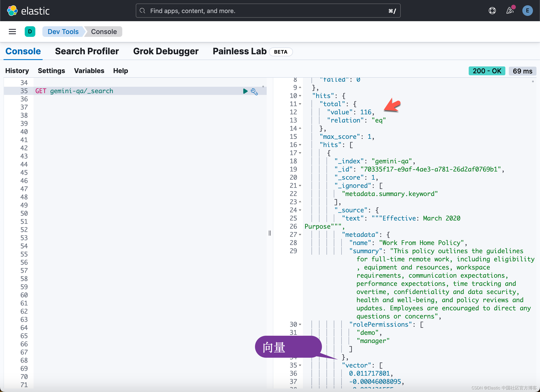Click the "Work From Home Policy" name value
The width and height of the screenshot is (540, 392).
421,243
